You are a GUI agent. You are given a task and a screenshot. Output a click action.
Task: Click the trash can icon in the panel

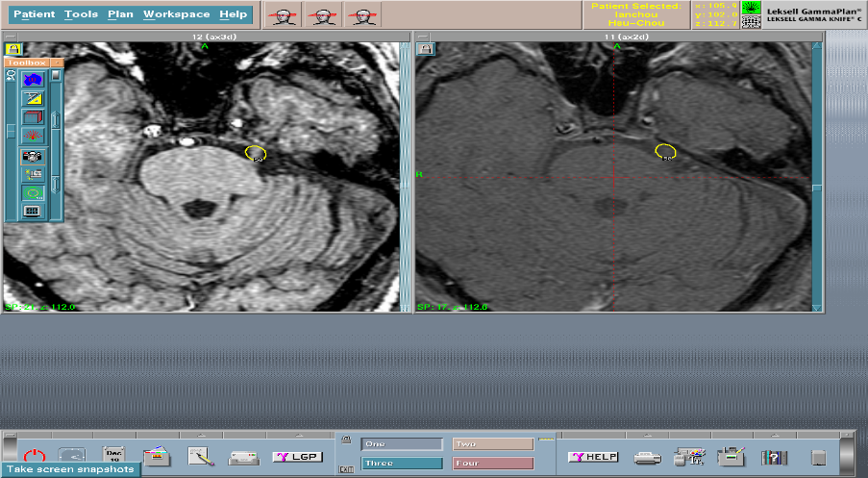(819, 458)
